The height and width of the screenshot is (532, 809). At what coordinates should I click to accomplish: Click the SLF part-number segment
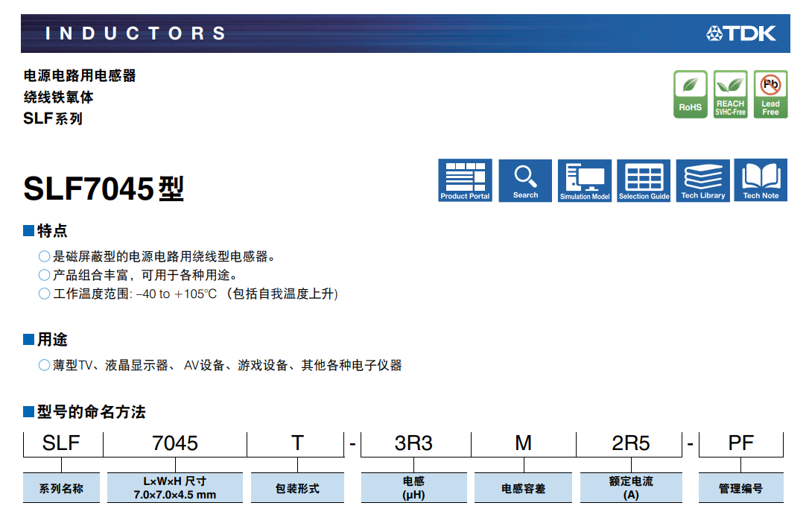(61, 443)
